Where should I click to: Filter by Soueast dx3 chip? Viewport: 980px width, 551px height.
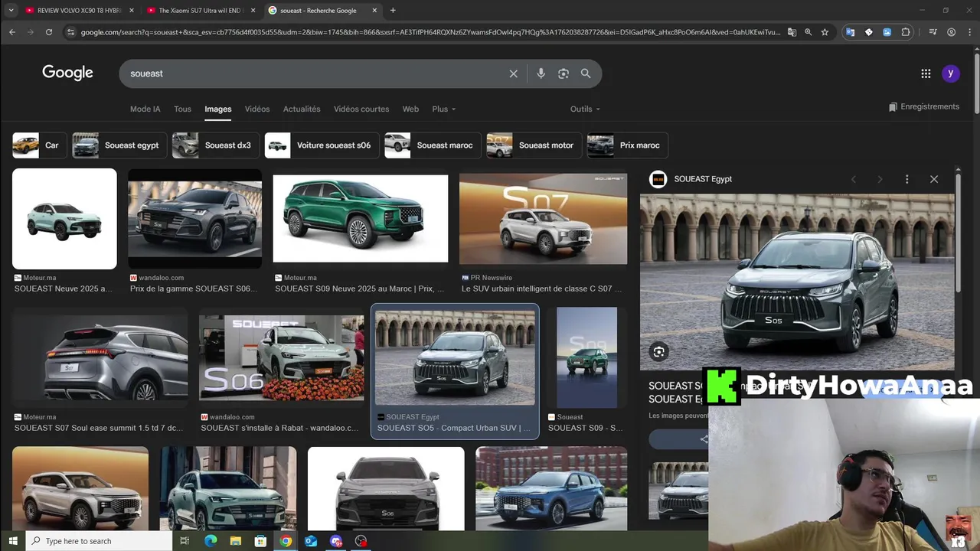216,145
